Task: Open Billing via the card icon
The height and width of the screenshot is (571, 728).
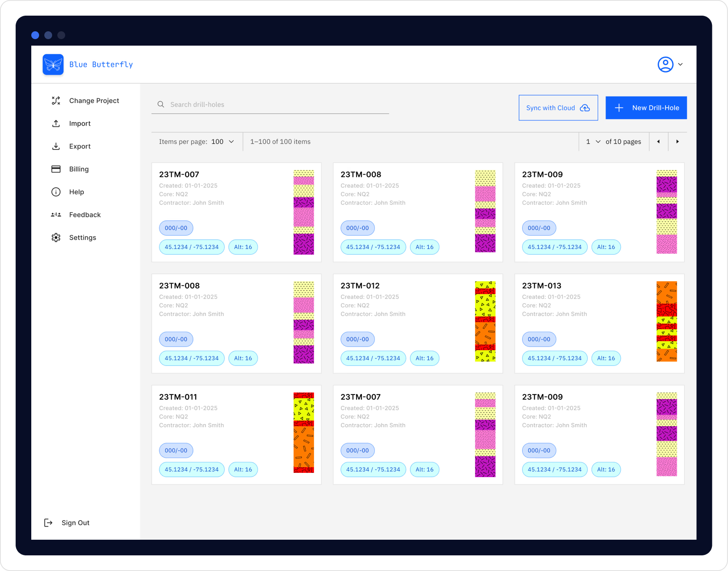Action: 56,169
